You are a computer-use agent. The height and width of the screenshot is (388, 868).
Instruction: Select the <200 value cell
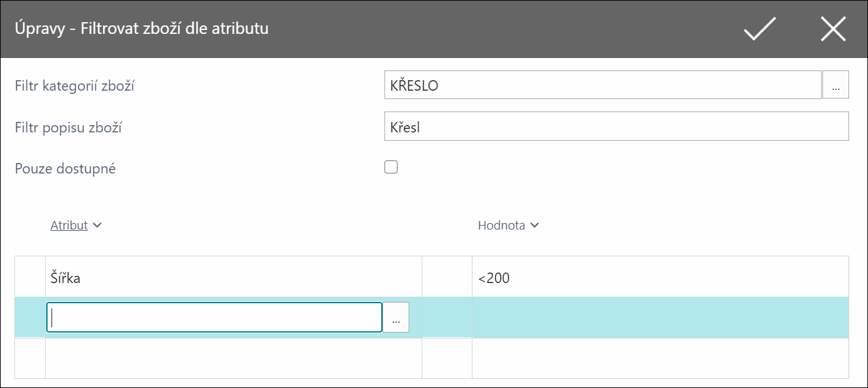[660, 278]
